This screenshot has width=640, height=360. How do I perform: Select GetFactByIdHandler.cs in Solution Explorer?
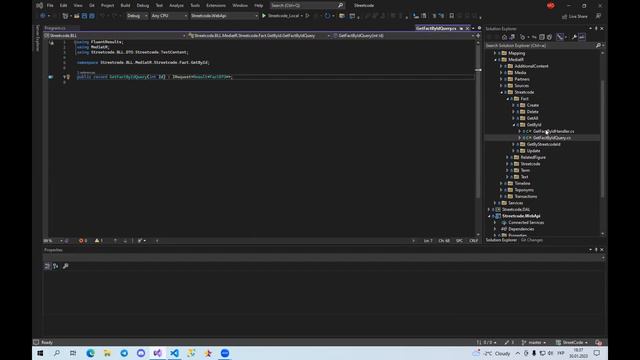point(553,131)
